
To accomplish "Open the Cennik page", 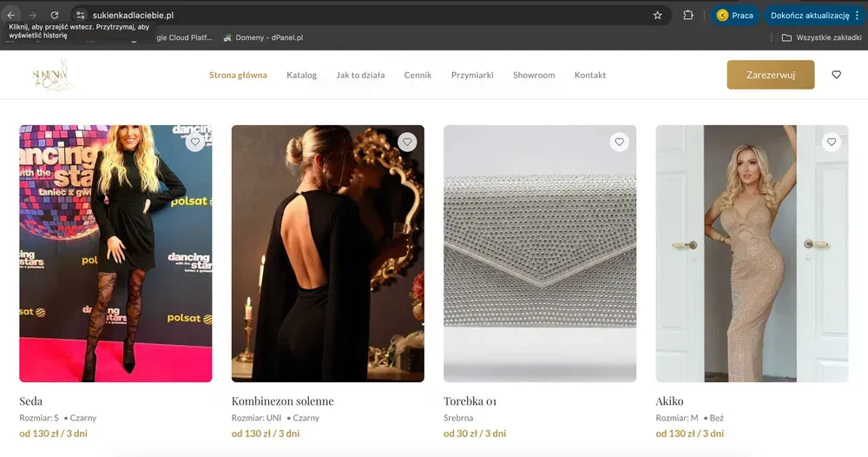I will pos(418,75).
